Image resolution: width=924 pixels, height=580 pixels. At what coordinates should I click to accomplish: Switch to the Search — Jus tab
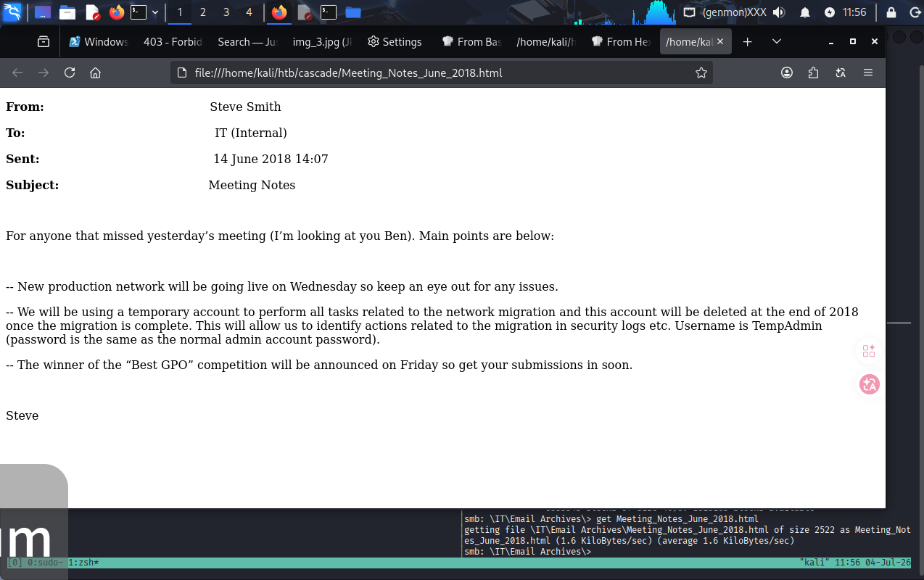(247, 41)
